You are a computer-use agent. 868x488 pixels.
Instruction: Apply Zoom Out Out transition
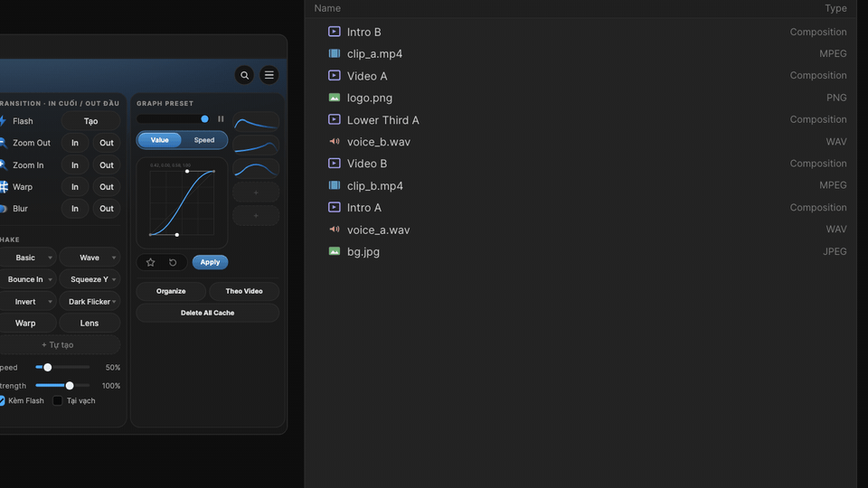tap(107, 143)
